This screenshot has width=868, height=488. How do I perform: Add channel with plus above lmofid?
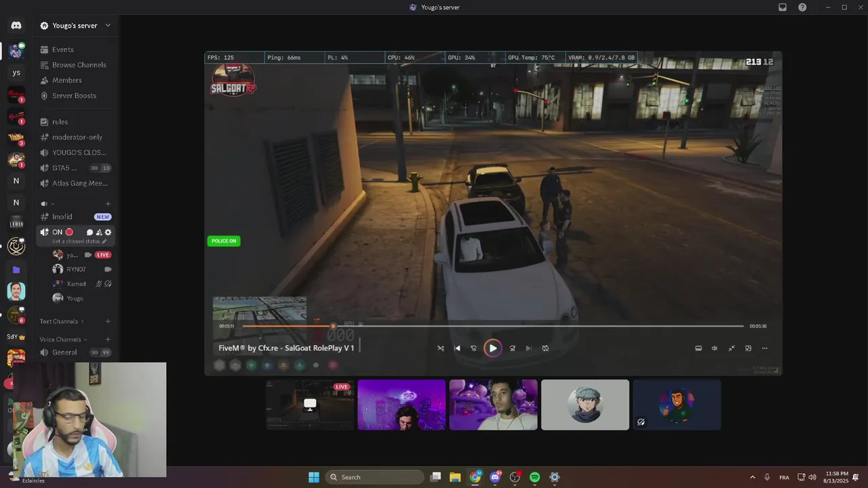(x=108, y=204)
